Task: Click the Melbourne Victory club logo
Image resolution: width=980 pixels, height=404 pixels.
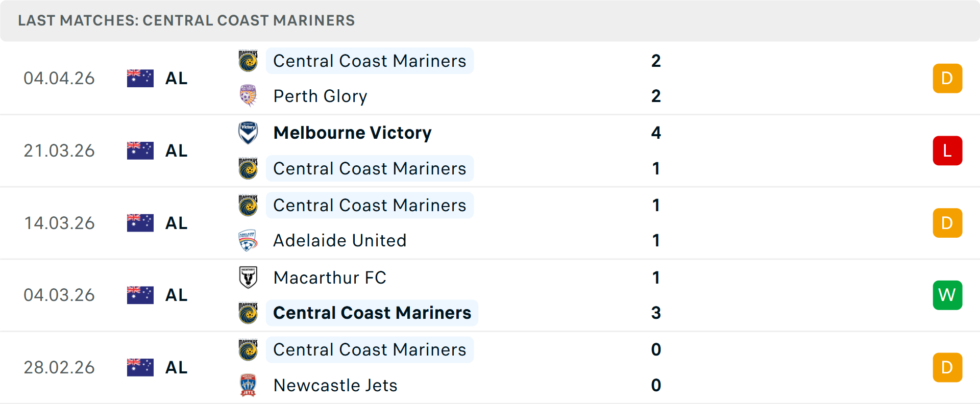Action: [x=248, y=133]
